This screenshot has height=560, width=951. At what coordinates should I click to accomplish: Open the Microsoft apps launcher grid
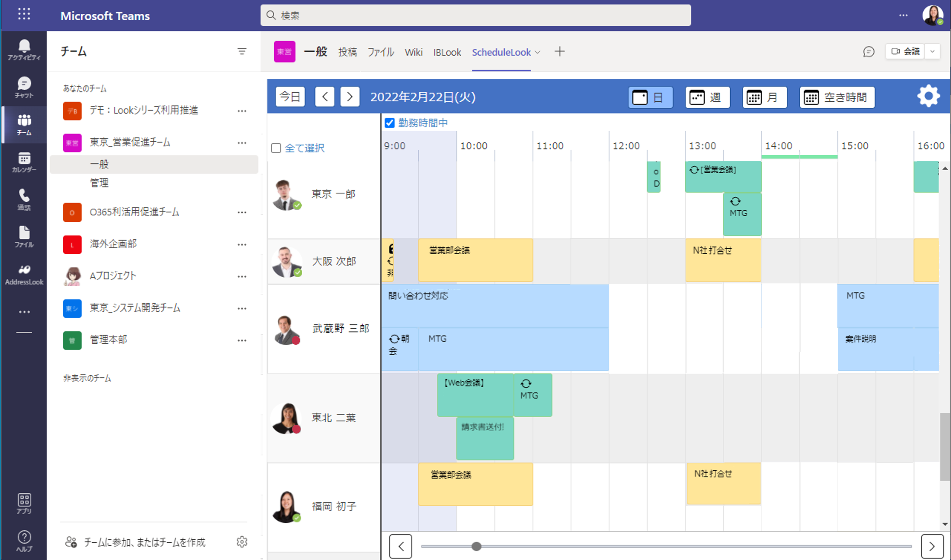(x=24, y=14)
